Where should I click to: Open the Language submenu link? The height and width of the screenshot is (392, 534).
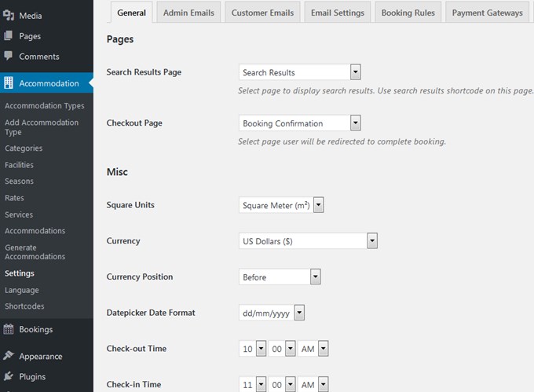click(x=22, y=290)
